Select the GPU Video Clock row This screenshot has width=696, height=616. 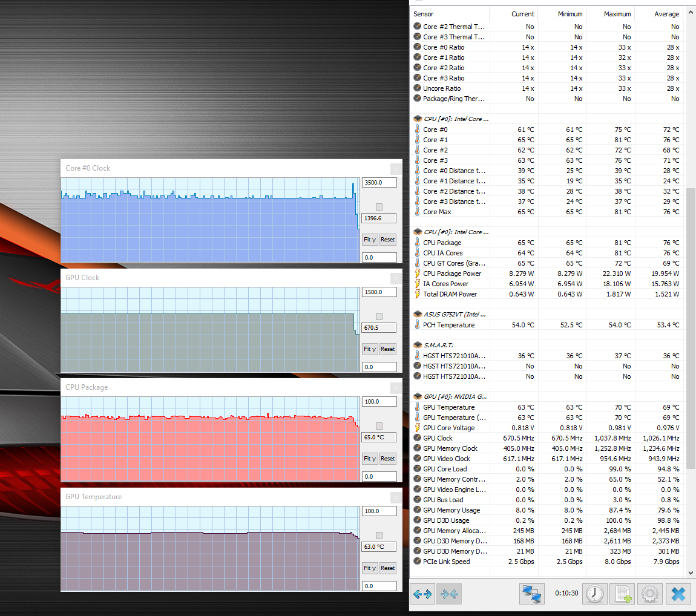coord(547,459)
